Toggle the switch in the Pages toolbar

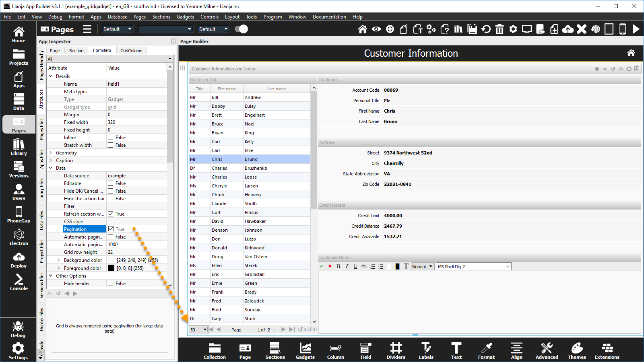[x=241, y=29]
